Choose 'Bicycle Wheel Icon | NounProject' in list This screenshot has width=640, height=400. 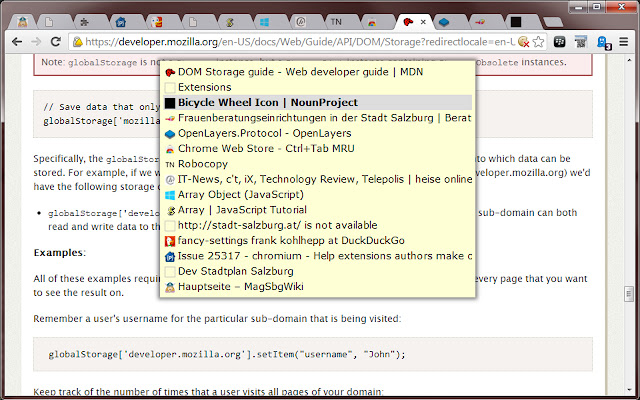click(318, 102)
